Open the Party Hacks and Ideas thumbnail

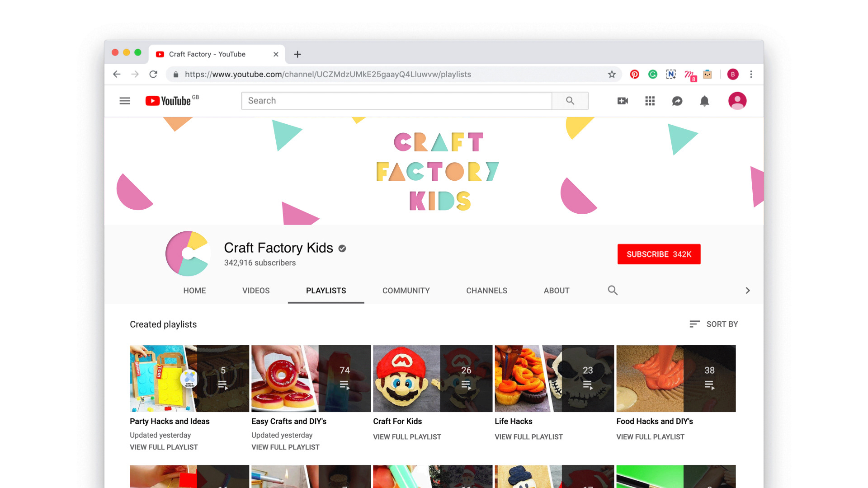[189, 379]
